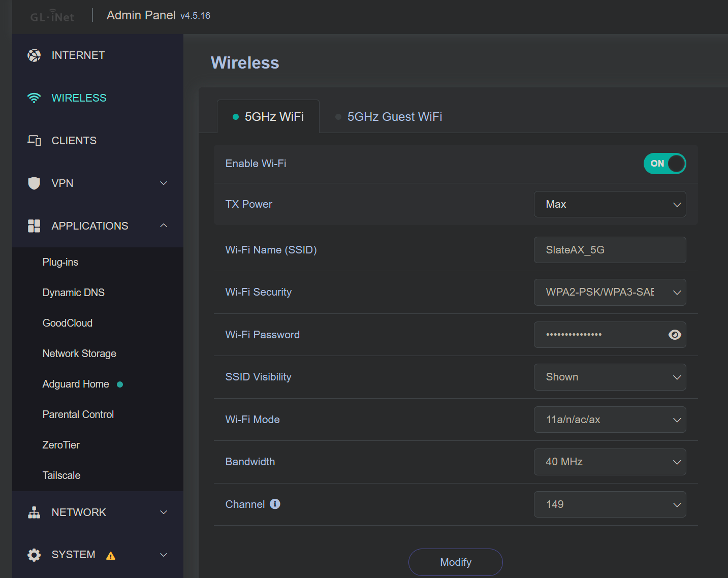Click the Modify button
The width and height of the screenshot is (728, 578).
455,562
